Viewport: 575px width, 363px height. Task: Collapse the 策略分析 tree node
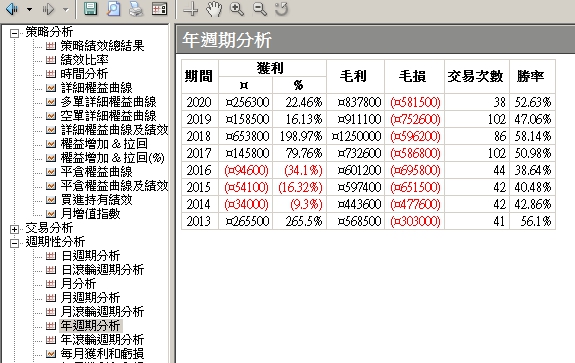14,33
